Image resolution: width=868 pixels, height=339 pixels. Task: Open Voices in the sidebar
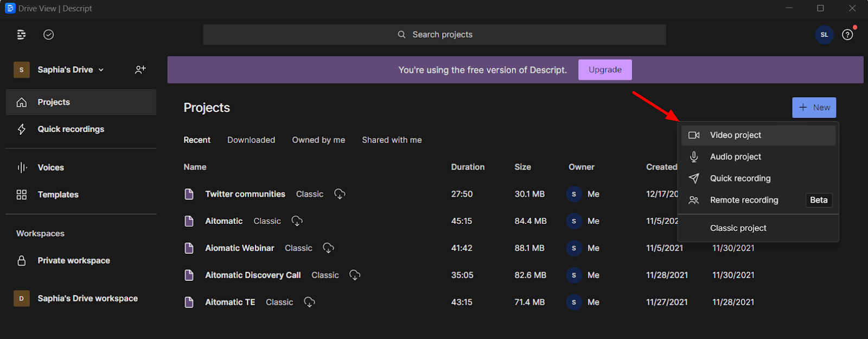pyautogui.click(x=81, y=167)
